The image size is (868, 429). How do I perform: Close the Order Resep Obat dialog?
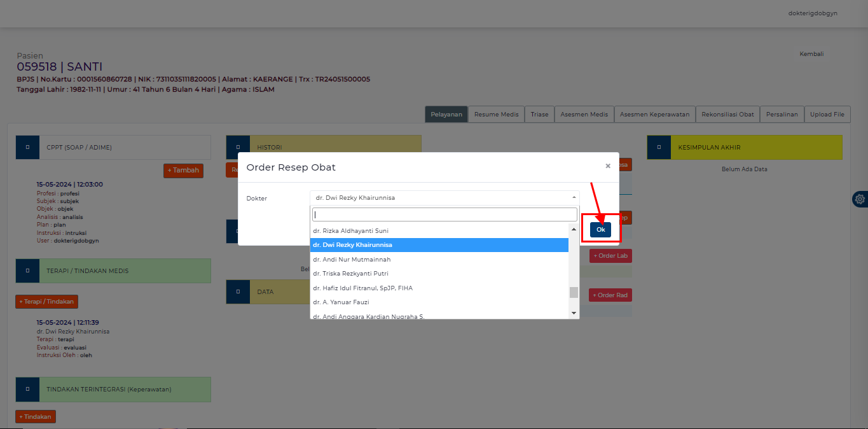[x=607, y=166]
